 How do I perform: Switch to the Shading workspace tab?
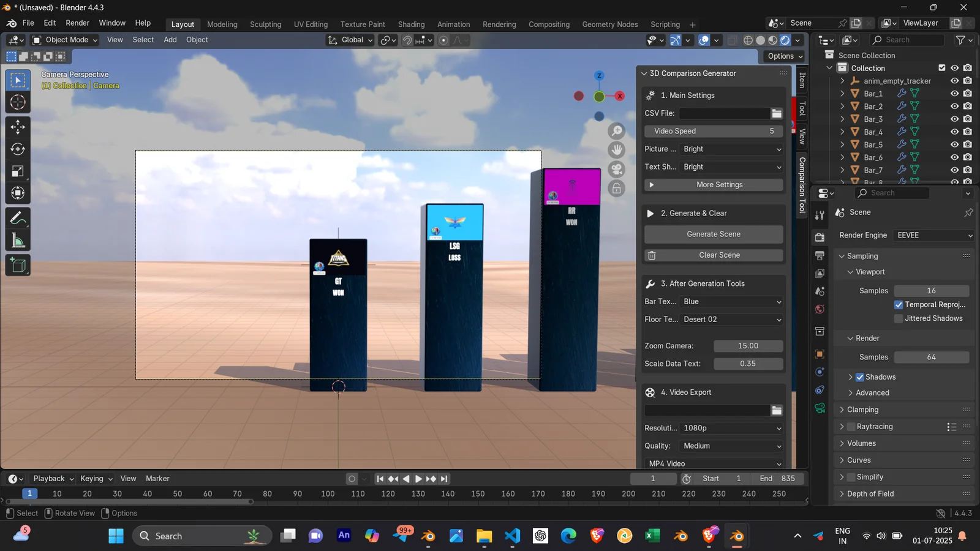[x=411, y=24]
